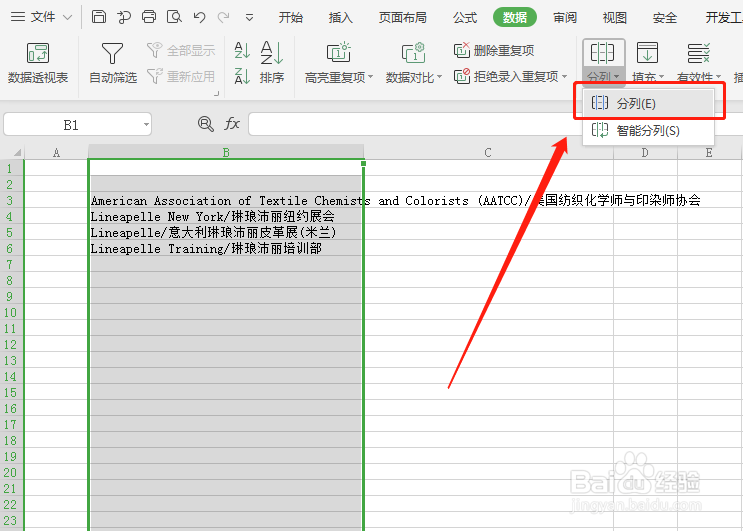Click hamburger menu icon beside 文件
The height and width of the screenshot is (531, 743).
click(18, 17)
